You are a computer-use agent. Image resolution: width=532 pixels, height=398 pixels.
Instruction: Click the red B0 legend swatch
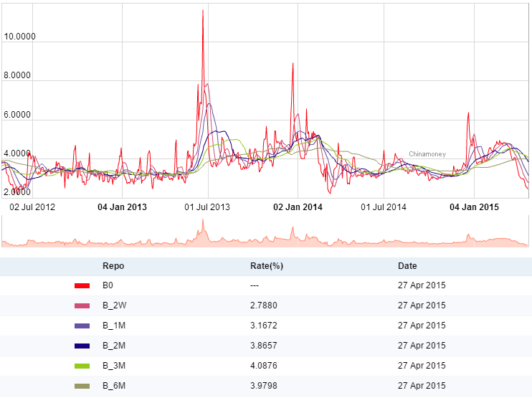pos(82,285)
